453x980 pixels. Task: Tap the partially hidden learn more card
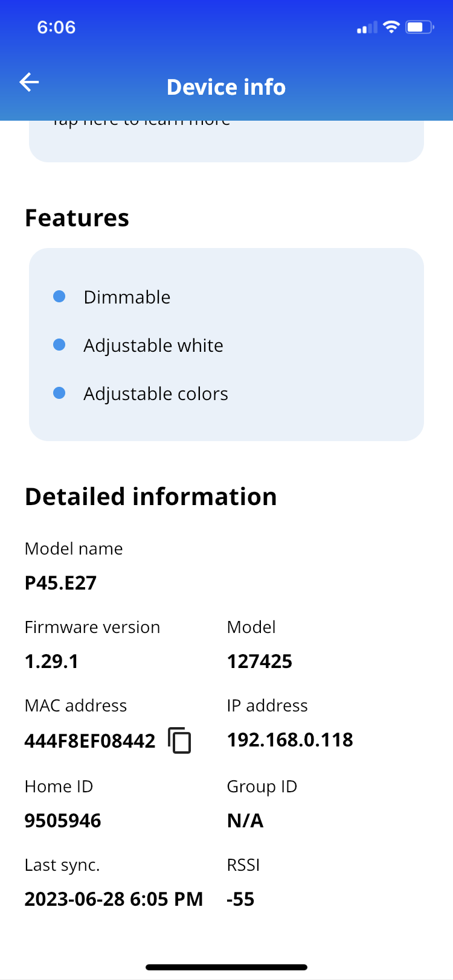pyautogui.click(x=226, y=141)
